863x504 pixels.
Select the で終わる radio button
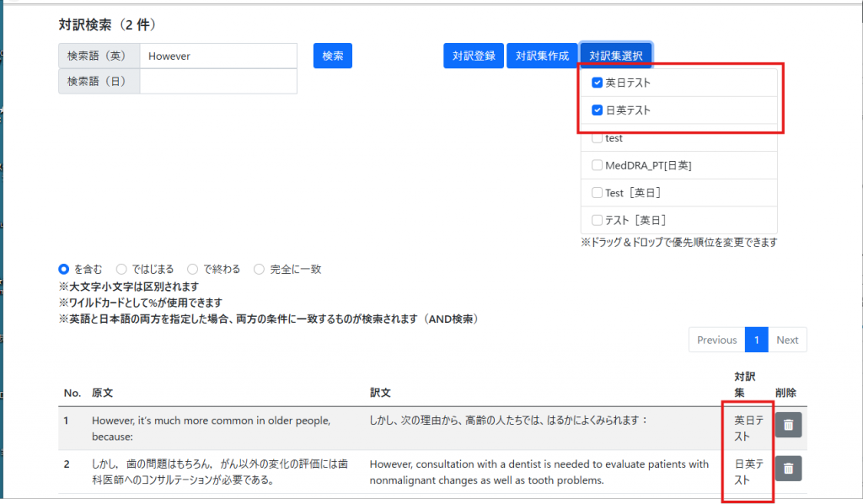coord(193,270)
